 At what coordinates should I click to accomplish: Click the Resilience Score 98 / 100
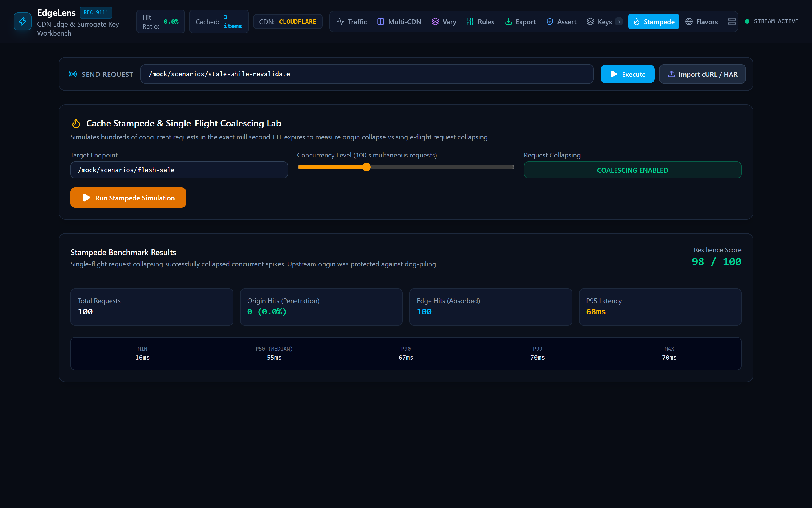click(x=716, y=262)
